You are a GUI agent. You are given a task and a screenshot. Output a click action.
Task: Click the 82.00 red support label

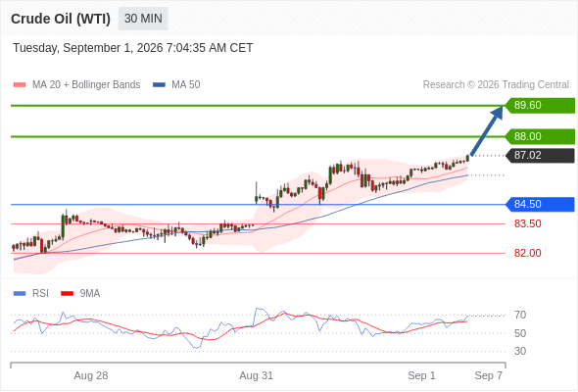click(x=527, y=253)
